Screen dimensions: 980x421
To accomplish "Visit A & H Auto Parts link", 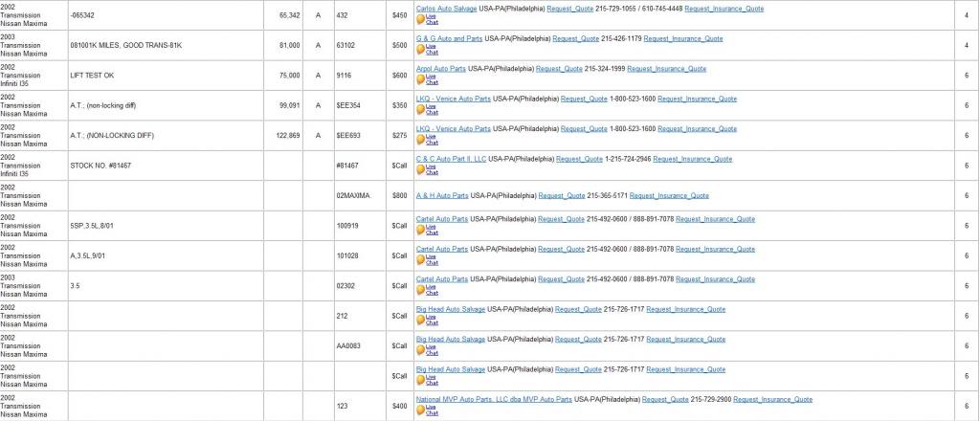I will 442,195.
